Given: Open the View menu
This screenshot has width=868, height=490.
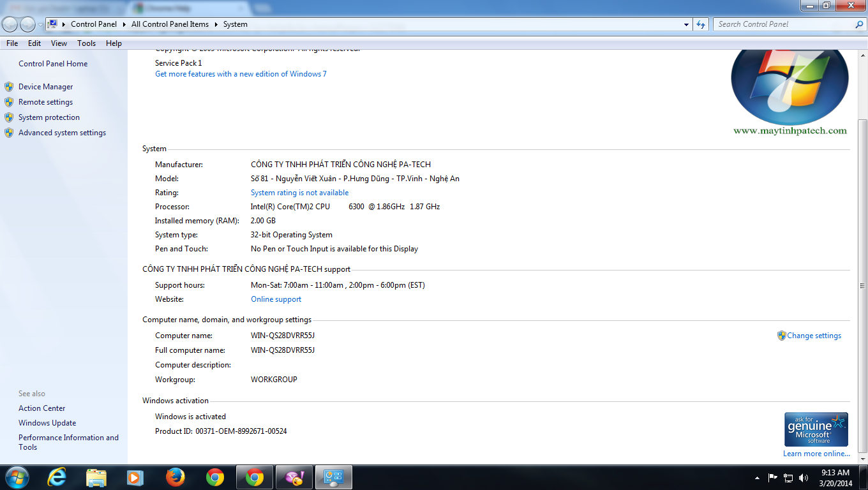Looking at the screenshot, I should tap(59, 43).
